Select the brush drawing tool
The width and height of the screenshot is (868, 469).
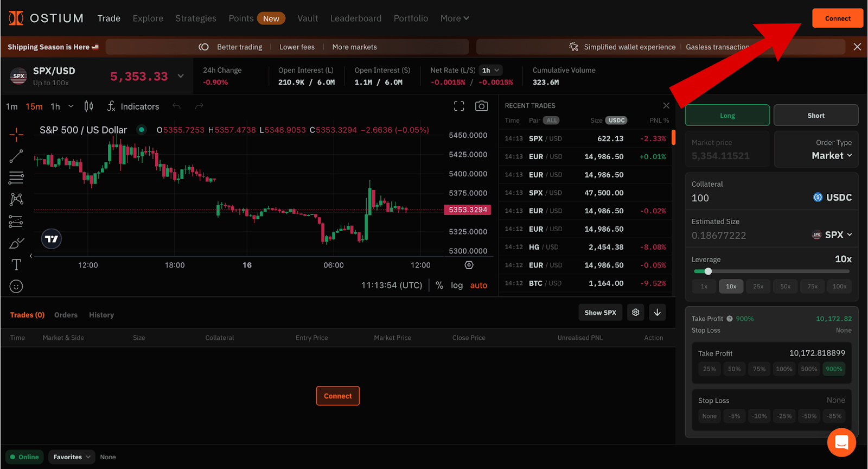[x=16, y=243]
